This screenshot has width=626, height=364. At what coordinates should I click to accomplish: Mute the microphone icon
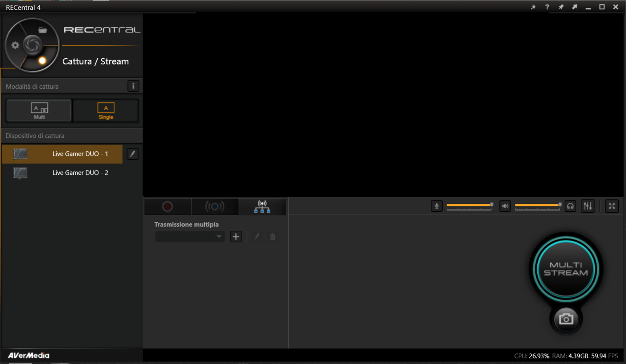[437, 206]
